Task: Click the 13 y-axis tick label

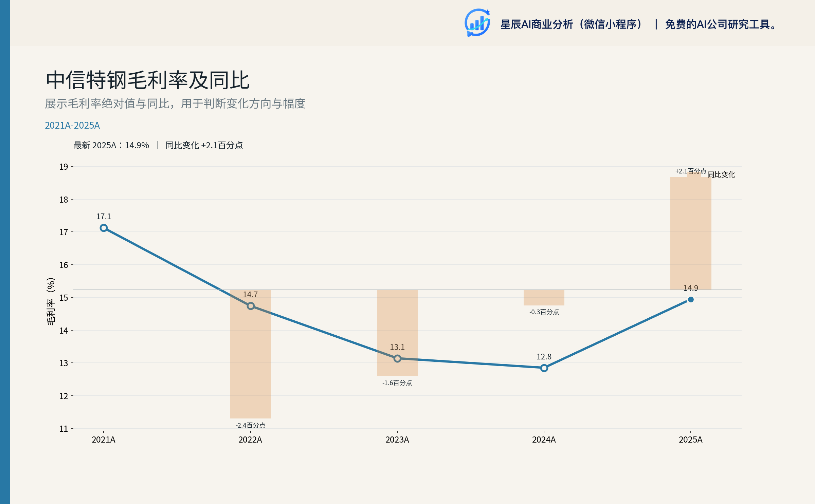Action: click(x=64, y=363)
